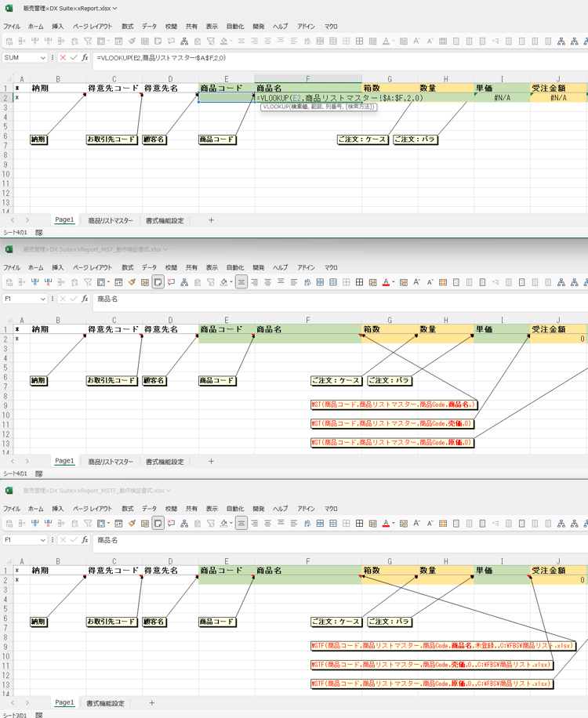Select the format painter brush in middle window

(132, 282)
